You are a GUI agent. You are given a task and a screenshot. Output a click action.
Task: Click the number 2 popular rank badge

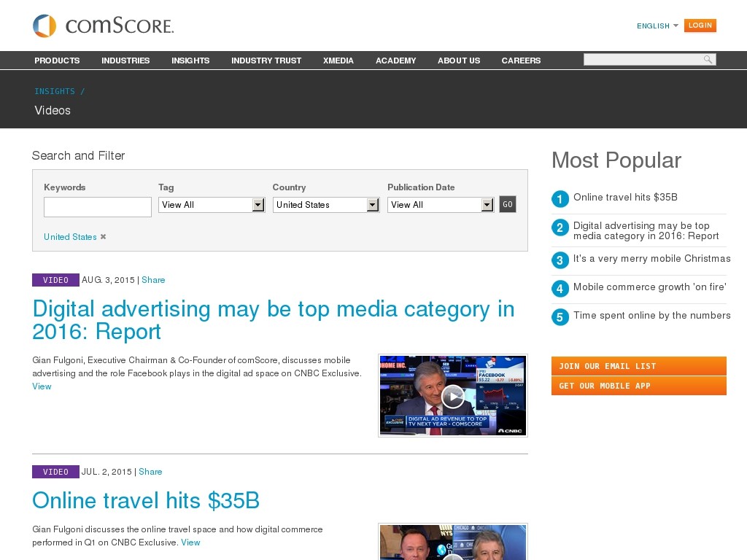(x=560, y=227)
